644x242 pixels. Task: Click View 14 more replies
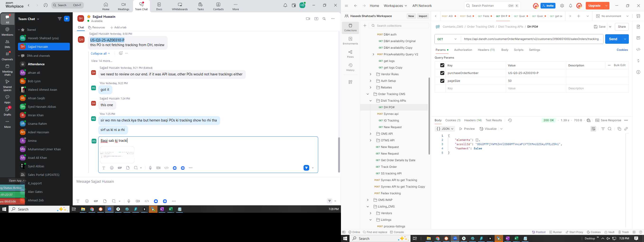click(x=102, y=61)
